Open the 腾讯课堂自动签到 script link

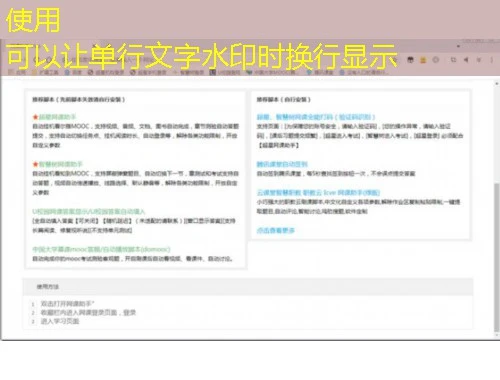tap(282, 164)
